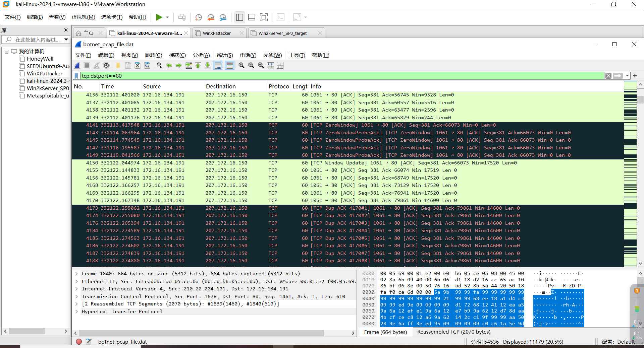The image size is (644, 348).
Task: Zoom in the main window text
Action: click(x=241, y=65)
